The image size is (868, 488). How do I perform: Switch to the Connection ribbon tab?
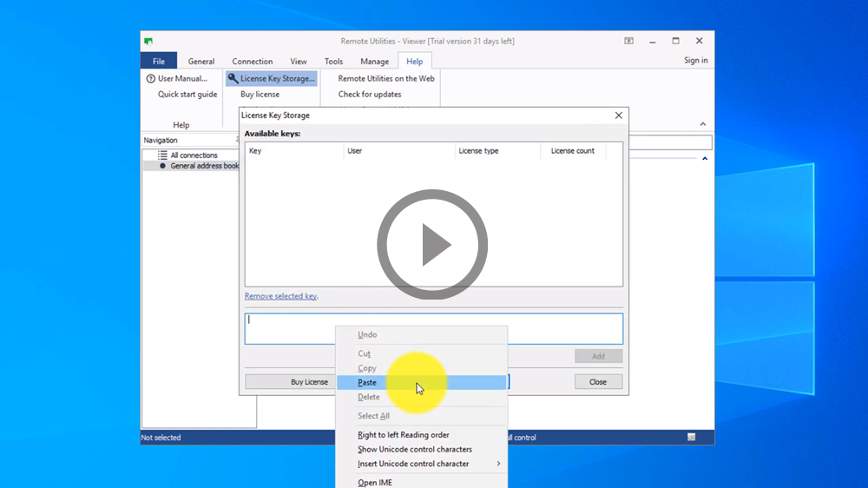coord(253,61)
